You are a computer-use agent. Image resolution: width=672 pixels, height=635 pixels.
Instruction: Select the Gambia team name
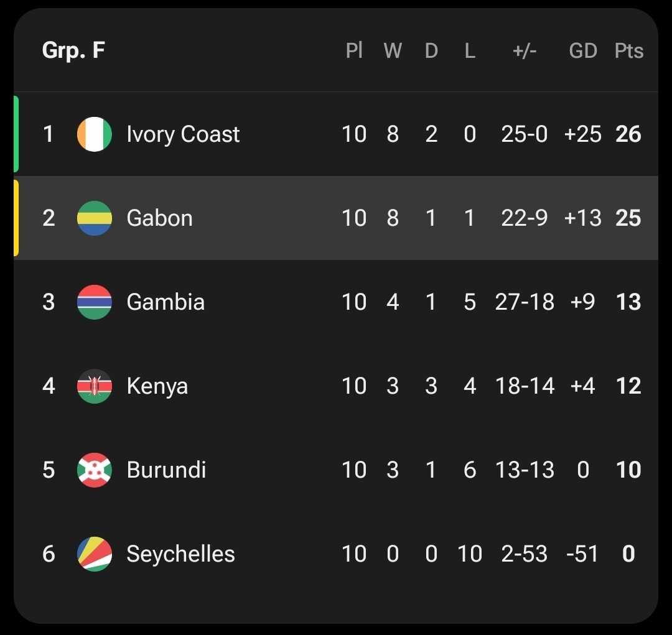pyautogui.click(x=166, y=302)
